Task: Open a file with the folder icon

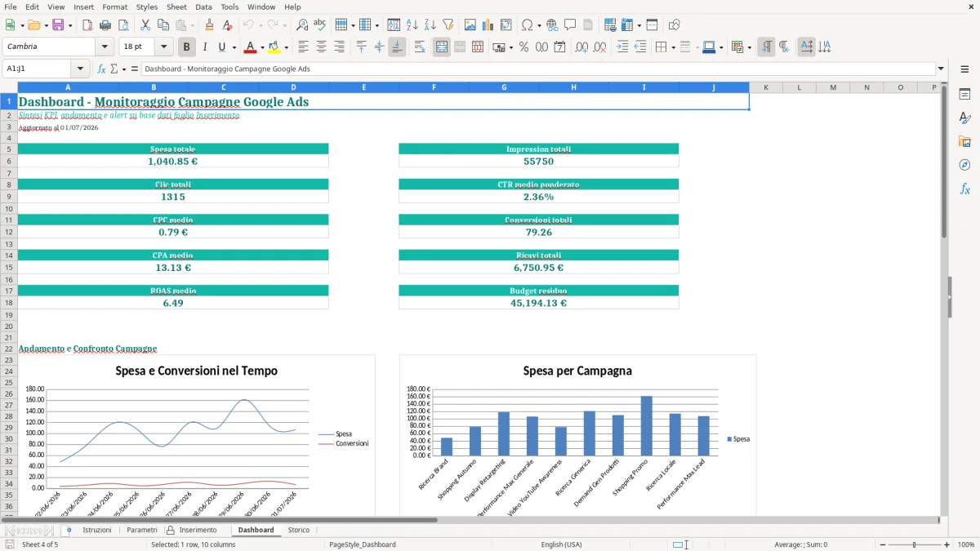Action: click(x=33, y=25)
